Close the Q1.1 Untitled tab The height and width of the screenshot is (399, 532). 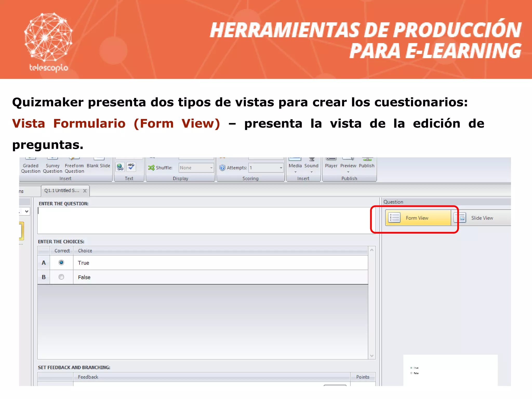tap(85, 191)
